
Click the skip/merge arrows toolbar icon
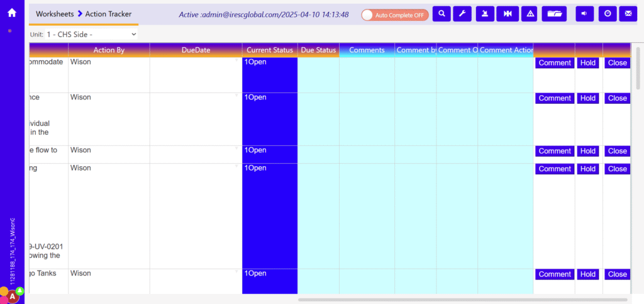pyautogui.click(x=507, y=14)
